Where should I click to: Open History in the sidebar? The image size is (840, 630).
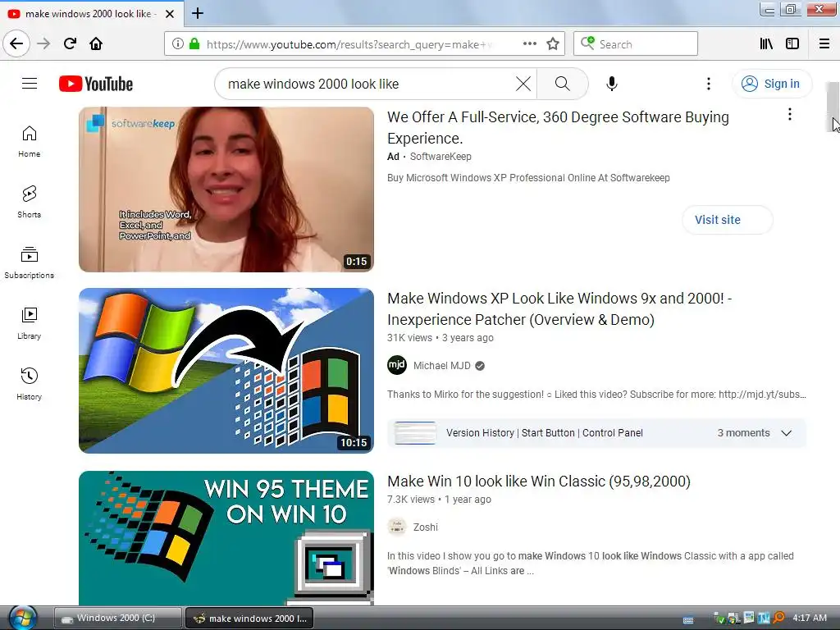(30, 384)
